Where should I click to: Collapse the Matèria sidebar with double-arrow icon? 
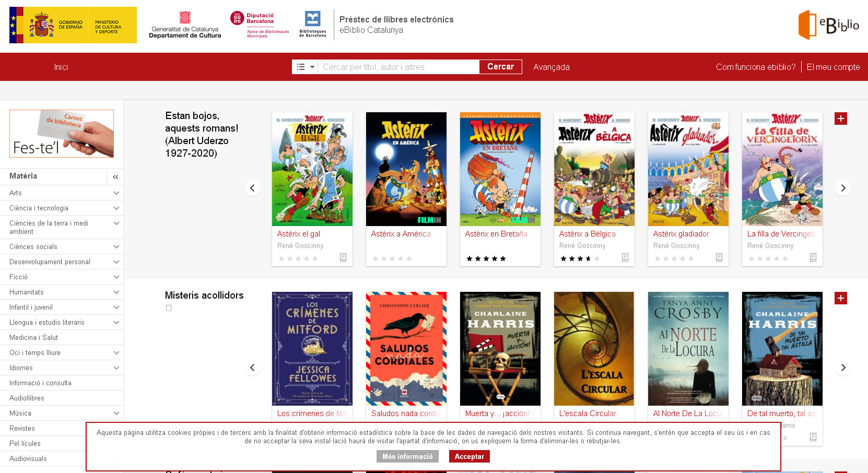[x=115, y=177]
